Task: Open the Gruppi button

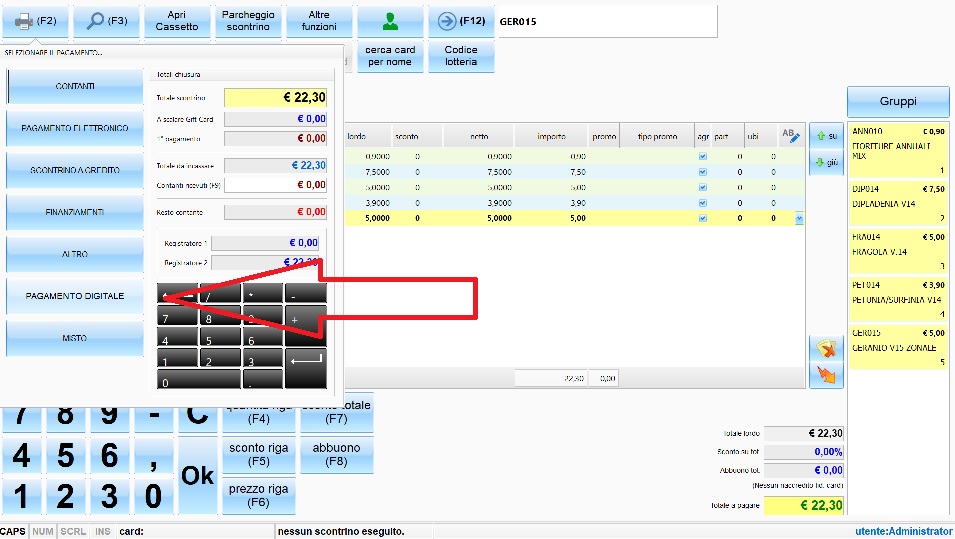Action: (x=898, y=101)
